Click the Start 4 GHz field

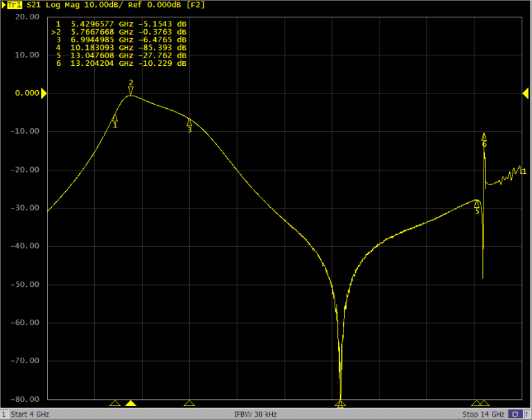pyautogui.click(x=30, y=414)
